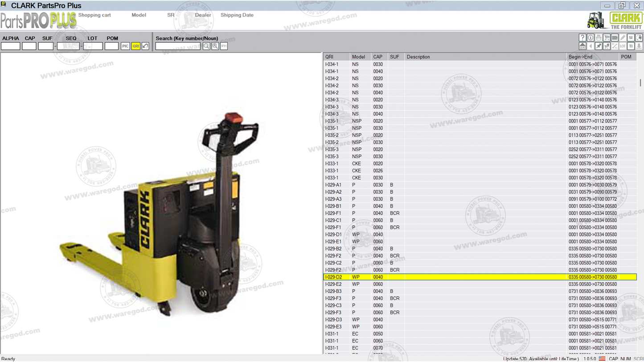Select the highlighted I-029-D2 WP row

coord(480,277)
